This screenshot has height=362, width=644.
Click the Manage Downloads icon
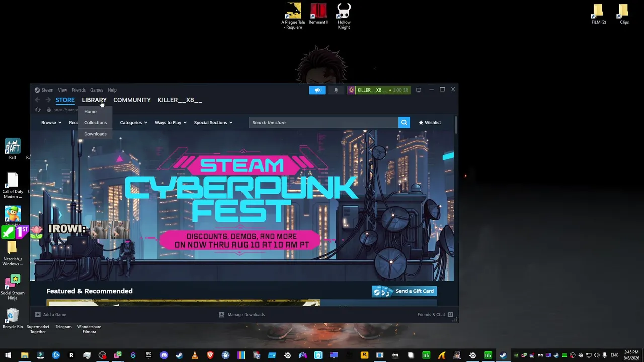pos(221,315)
